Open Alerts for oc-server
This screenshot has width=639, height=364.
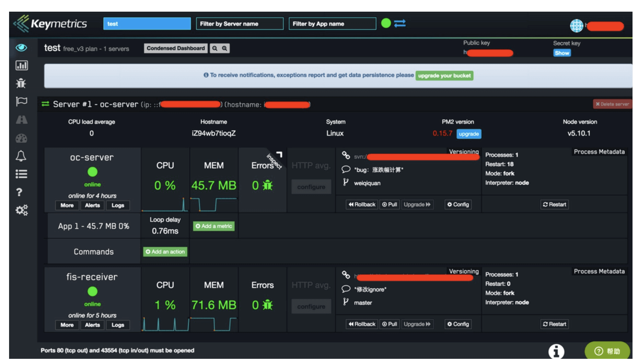point(92,205)
